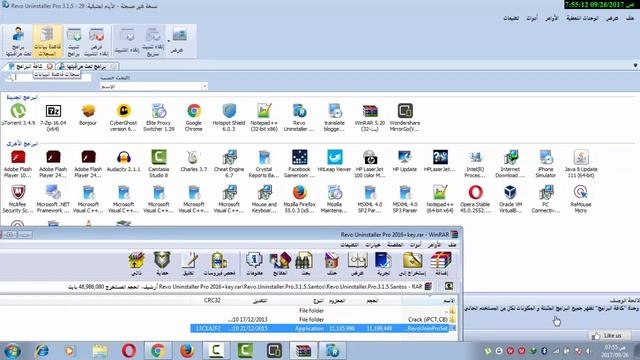
Task: Select the HP Update program icon
Action: click(x=405, y=161)
